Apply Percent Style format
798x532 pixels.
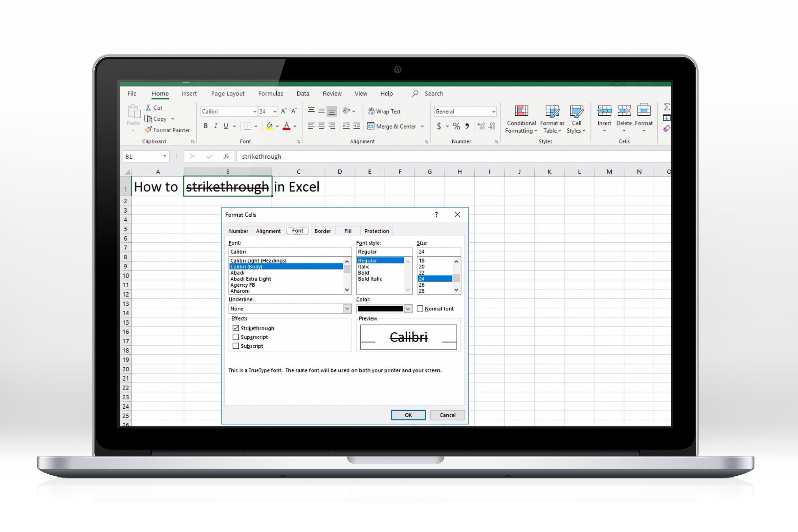456,126
